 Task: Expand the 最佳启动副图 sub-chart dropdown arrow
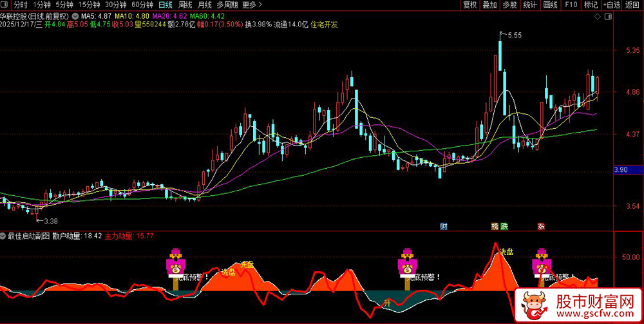pos(3,236)
